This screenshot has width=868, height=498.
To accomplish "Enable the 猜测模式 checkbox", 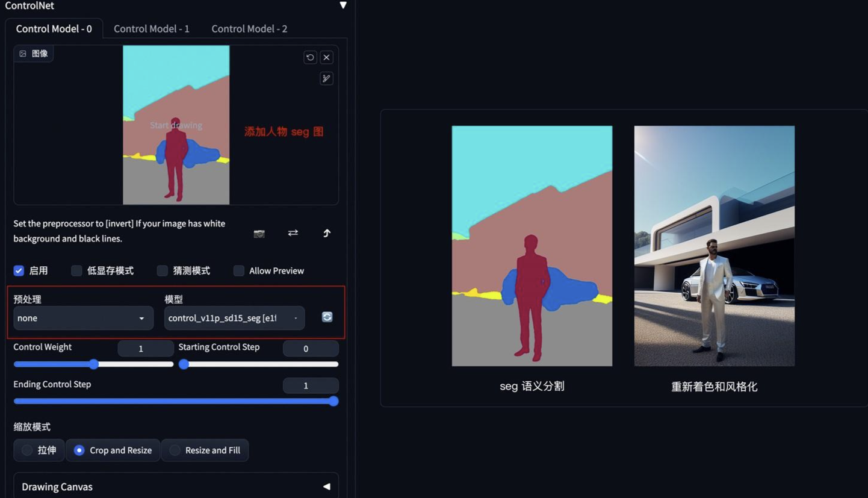I will pos(163,270).
